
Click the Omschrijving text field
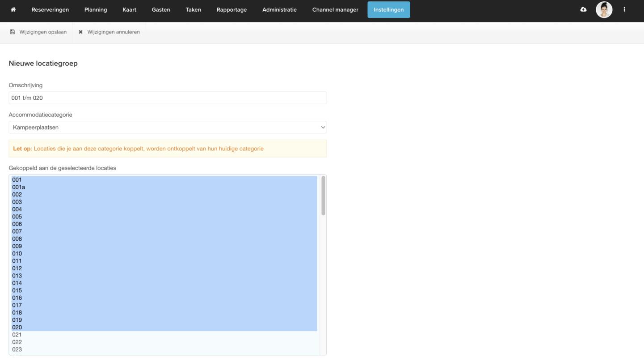168,98
